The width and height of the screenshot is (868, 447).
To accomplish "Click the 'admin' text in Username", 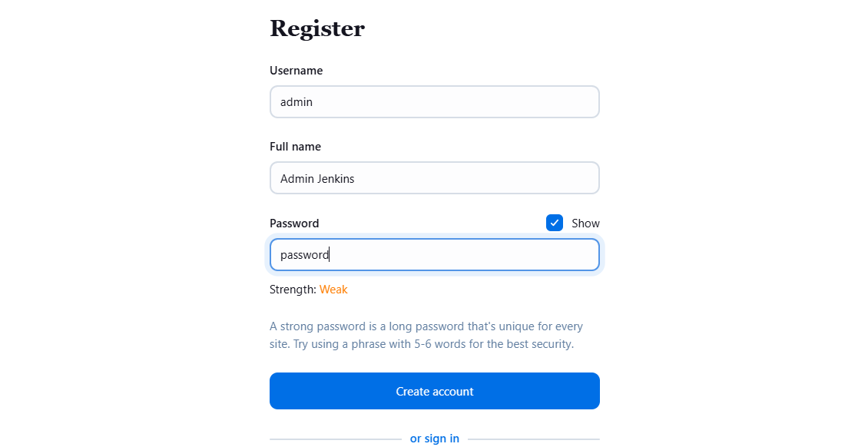I will (297, 102).
